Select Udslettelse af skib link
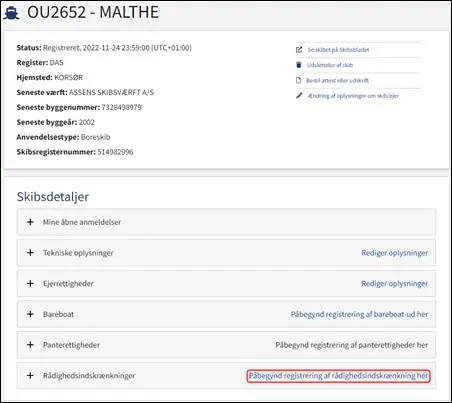 pyautogui.click(x=330, y=65)
